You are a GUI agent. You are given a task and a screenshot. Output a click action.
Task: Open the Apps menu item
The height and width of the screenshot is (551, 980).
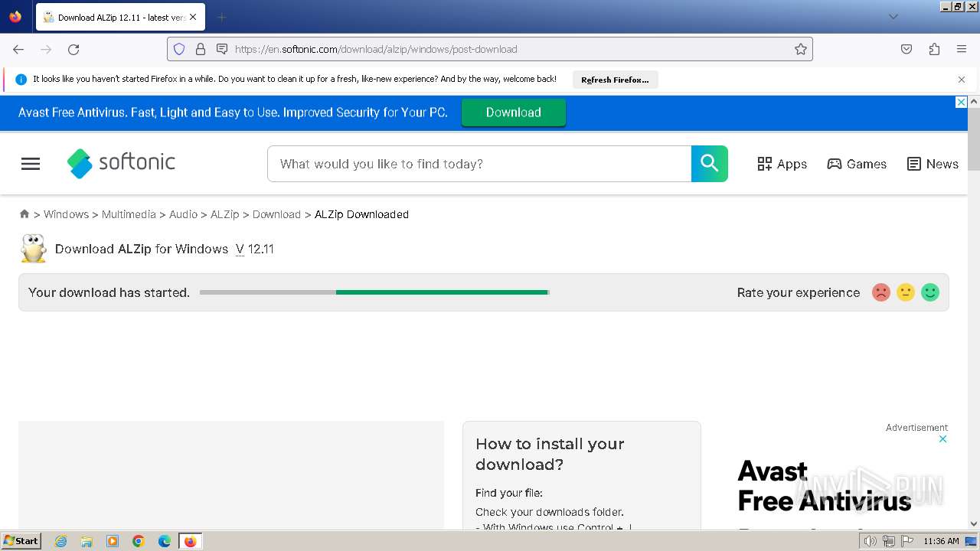pyautogui.click(x=782, y=164)
